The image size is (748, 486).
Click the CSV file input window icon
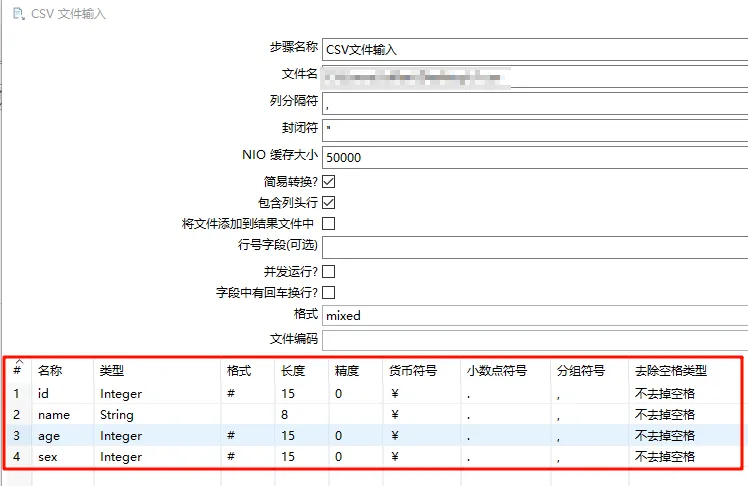click(17, 14)
